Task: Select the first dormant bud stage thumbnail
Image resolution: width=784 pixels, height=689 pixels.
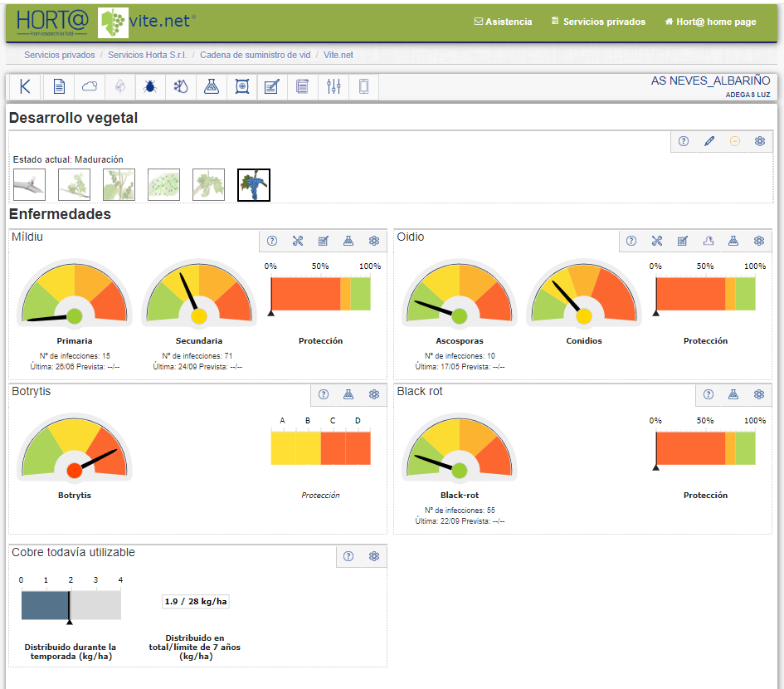Action: [30, 185]
